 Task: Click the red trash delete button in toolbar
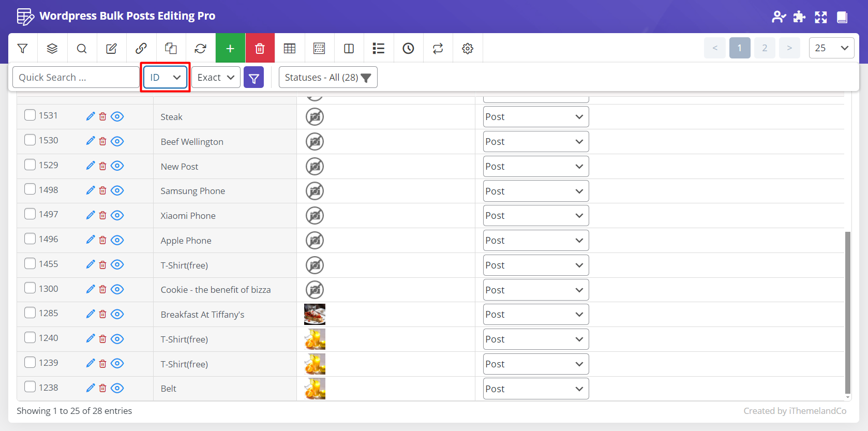pyautogui.click(x=260, y=49)
